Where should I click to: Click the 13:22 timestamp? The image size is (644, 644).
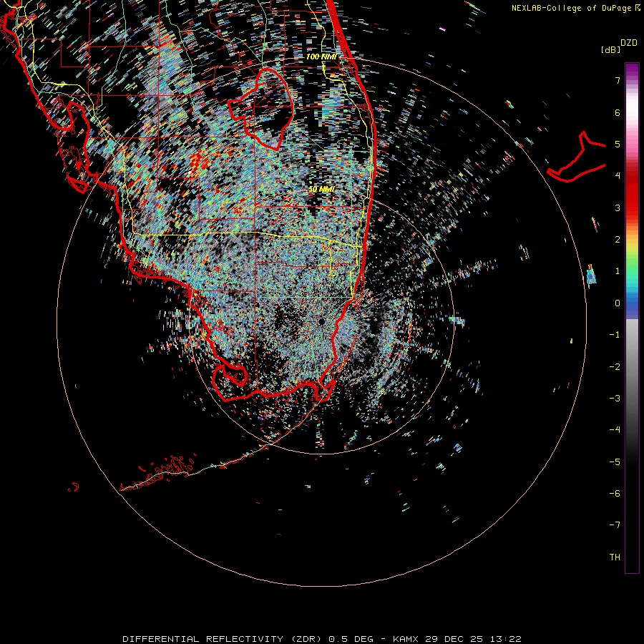pos(506,639)
